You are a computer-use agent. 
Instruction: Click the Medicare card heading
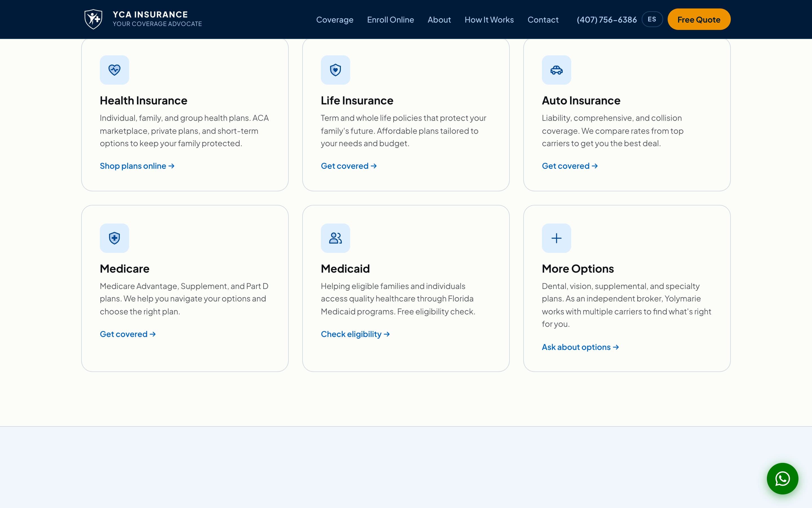125,268
